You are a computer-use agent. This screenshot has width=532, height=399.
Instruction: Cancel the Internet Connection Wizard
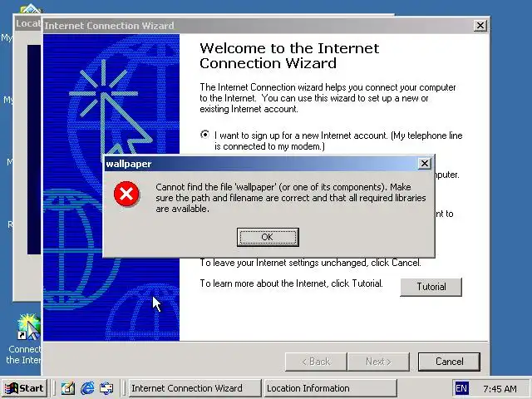point(449,362)
